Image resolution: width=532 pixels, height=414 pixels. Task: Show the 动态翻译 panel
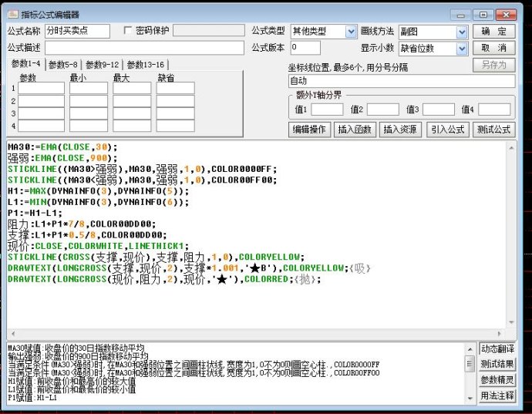pos(497,349)
